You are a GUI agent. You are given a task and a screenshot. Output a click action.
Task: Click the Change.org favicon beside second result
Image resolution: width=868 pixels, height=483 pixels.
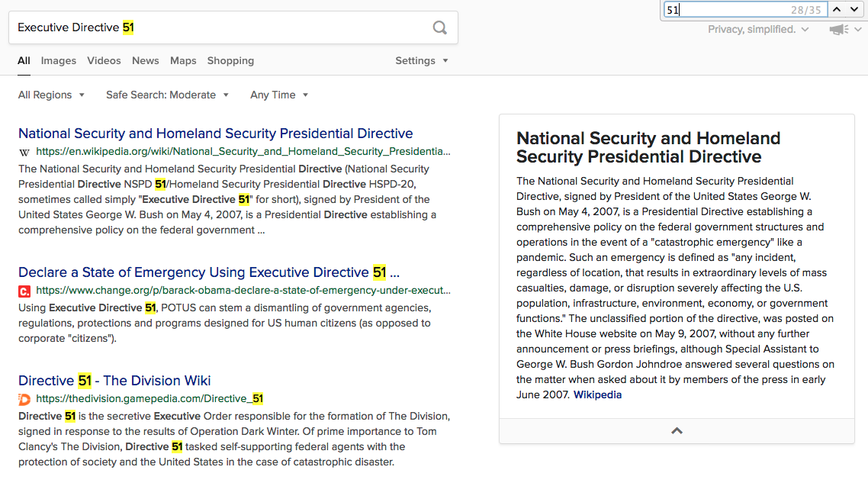coord(24,291)
